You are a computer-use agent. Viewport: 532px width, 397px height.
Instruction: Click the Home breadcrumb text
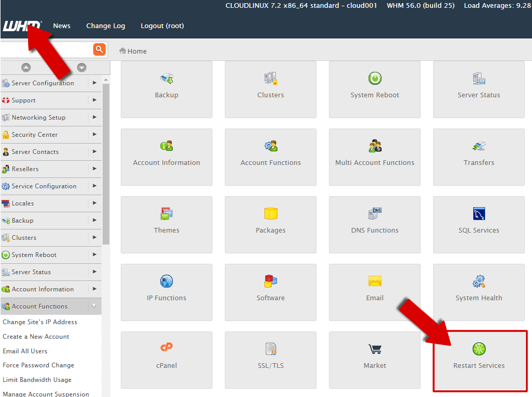tap(137, 51)
